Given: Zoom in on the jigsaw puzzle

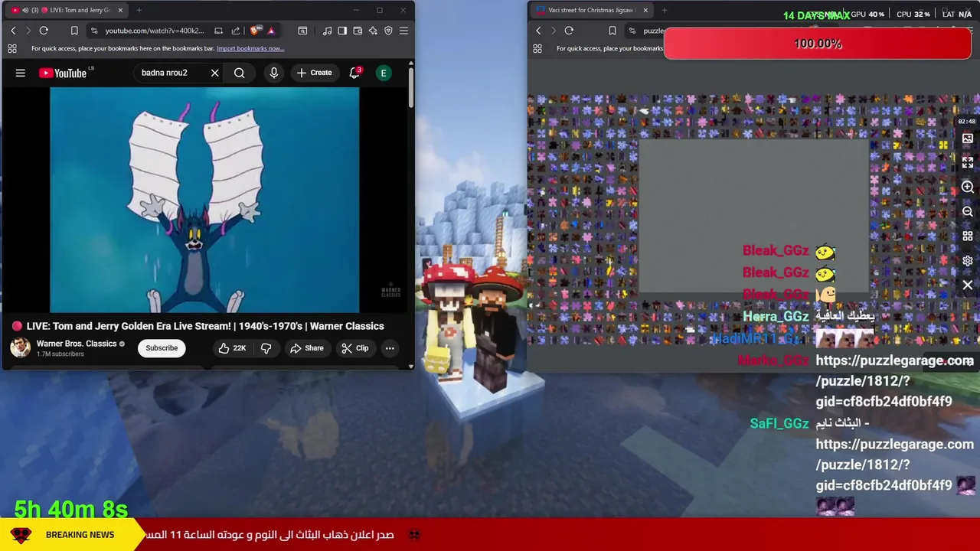Looking at the screenshot, I should pos(968,187).
